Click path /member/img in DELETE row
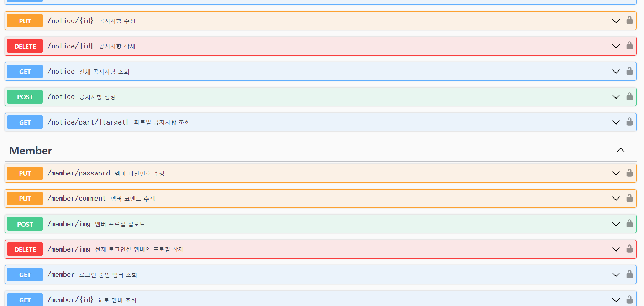Image resolution: width=644 pixels, height=306 pixels. click(69, 249)
